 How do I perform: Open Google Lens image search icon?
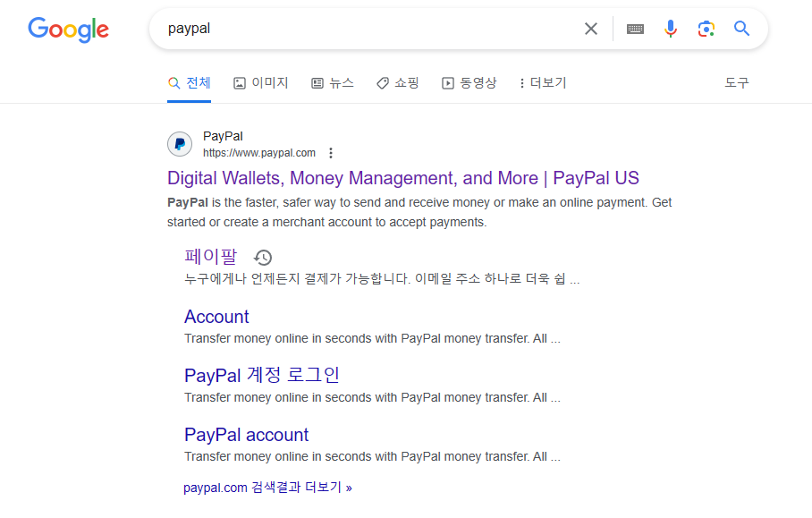tap(706, 29)
